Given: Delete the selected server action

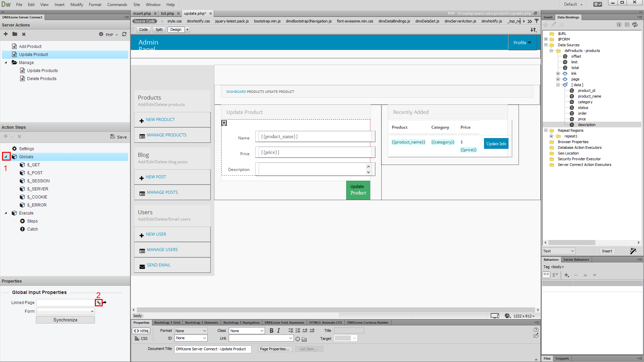Looking at the screenshot, I should (x=24, y=34).
